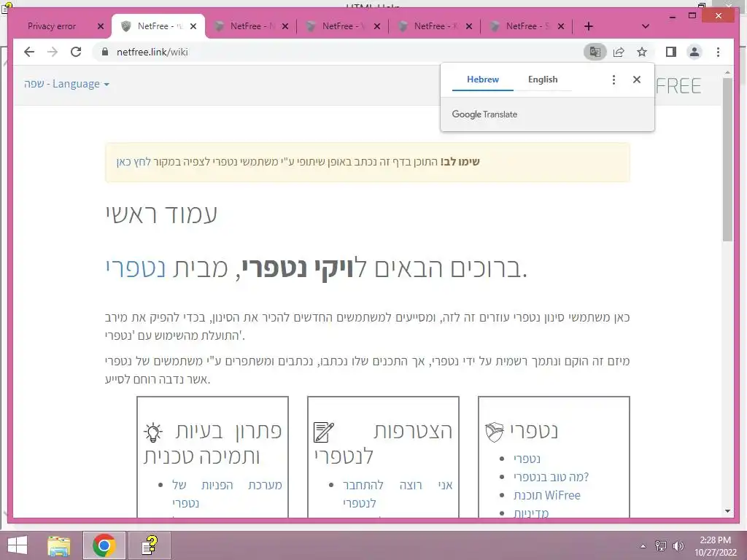Open the תוכנת WiFree link
The width and height of the screenshot is (747, 560).
[547, 495]
